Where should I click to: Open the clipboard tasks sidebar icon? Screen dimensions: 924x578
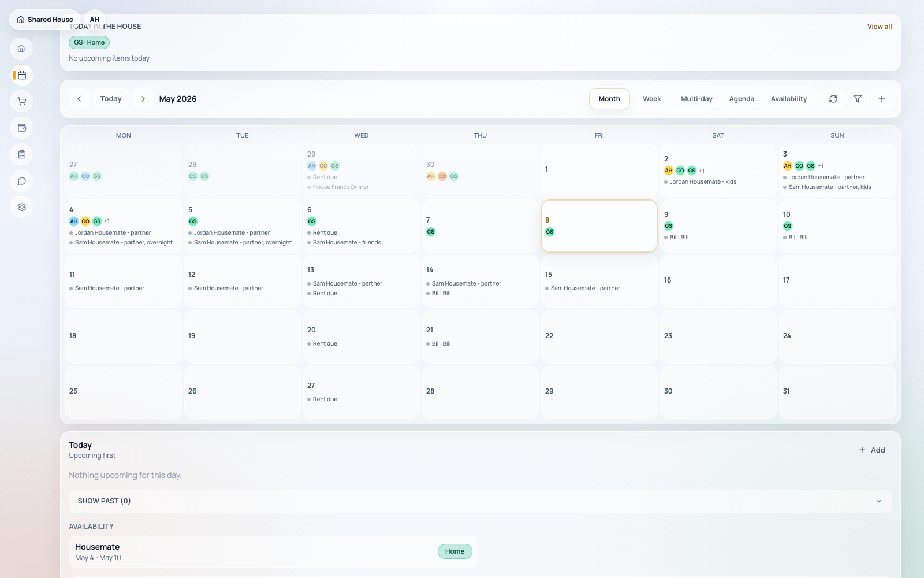(x=21, y=154)
